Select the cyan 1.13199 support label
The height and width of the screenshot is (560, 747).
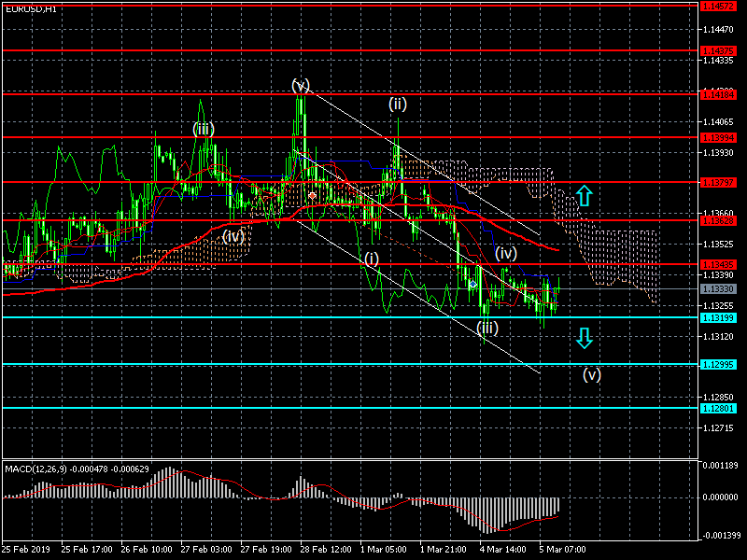(x=718, y=317)
